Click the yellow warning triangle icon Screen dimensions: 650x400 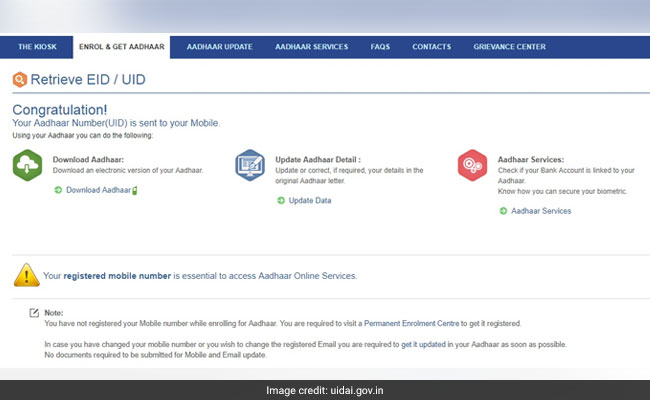tap(27, 275)
